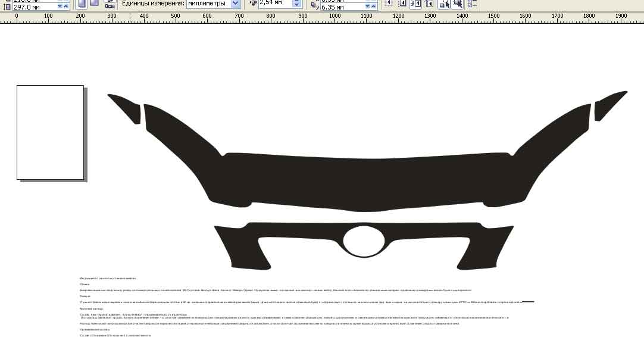Increase duplicate Y distance with up arrow
This screenshot has width=644, height=337.
(373, 7)
